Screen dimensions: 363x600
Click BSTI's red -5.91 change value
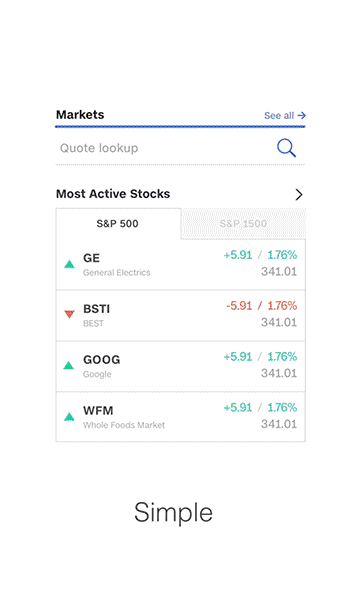(239, 306)
